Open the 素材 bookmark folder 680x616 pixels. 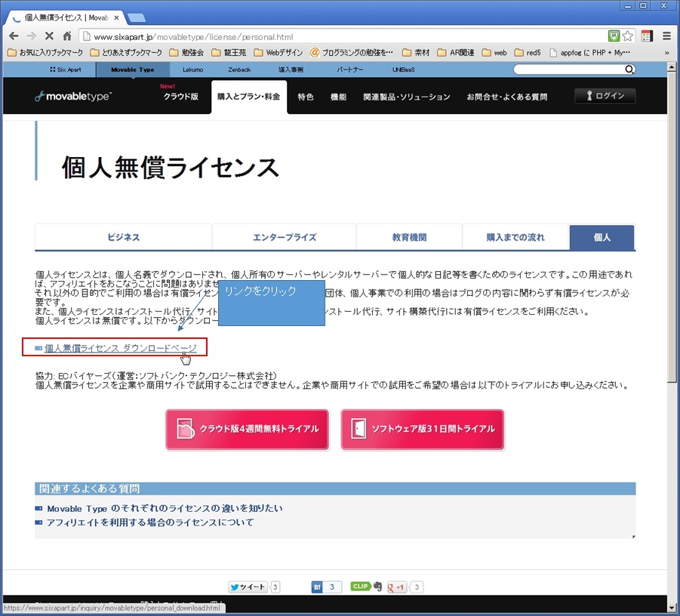(x=416, y=53)
